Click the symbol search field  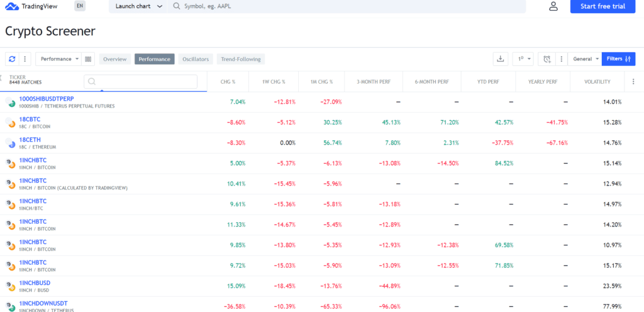[347, 6]
